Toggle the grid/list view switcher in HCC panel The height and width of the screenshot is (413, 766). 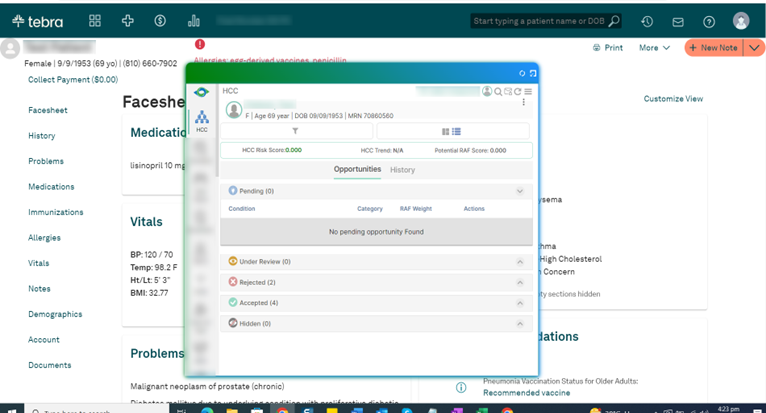coord(451,131)
